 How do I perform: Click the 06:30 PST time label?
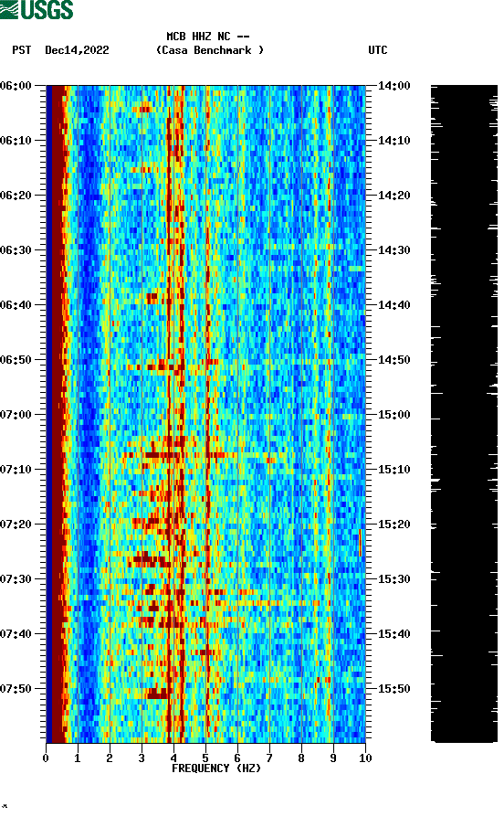16,249
